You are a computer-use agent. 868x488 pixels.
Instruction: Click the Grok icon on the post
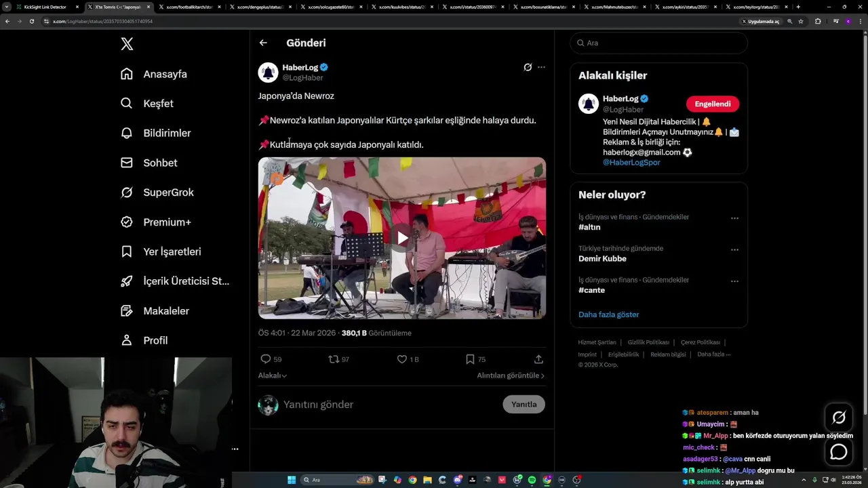[528, 67]
